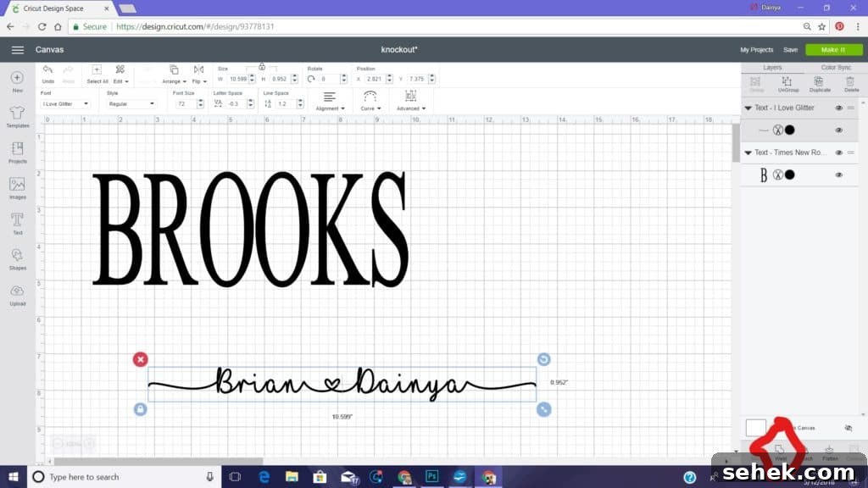Switch to the Layers tab
Viewport: 868px width, 488px height.
772,68
